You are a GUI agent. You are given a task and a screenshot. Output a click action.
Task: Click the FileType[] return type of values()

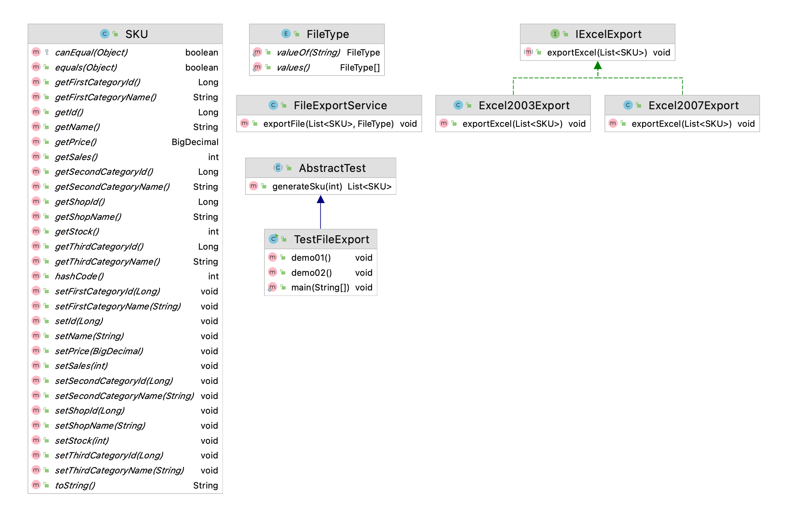click(360, 68)
